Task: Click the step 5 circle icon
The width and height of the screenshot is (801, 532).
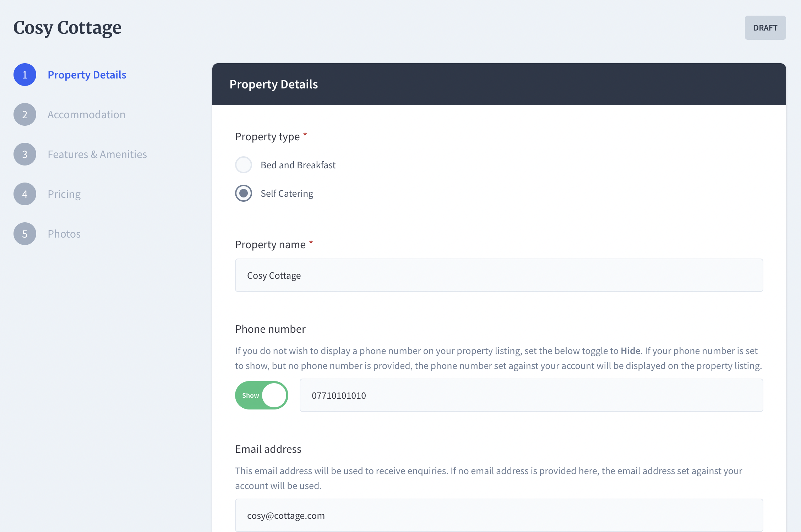Action: point(25,234)
